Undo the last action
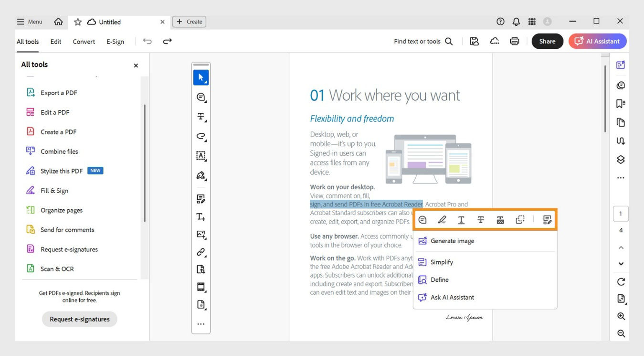644x356 pixels. pos(147,41)
